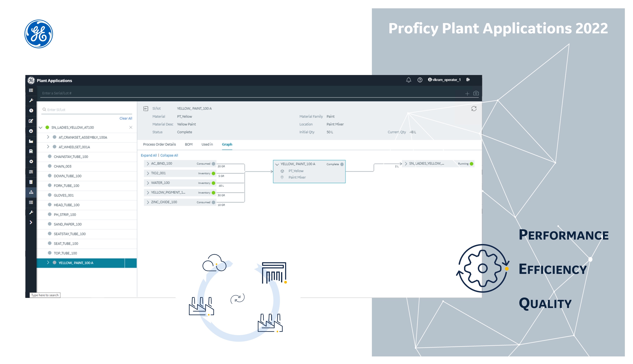The width and height of the screenshot is (633, 364).
Task: Click the Clear All link
Action: pos(126,118)
